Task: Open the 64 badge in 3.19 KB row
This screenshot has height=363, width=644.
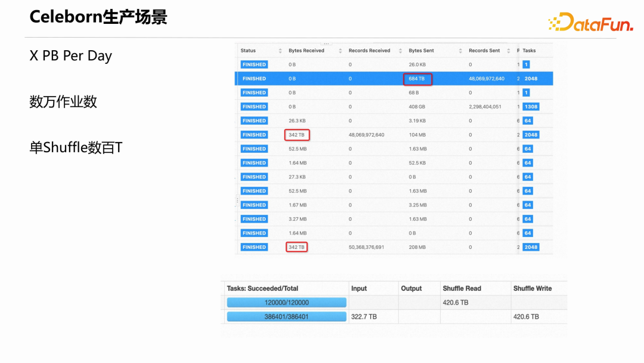Action: (x=528, y=121)
